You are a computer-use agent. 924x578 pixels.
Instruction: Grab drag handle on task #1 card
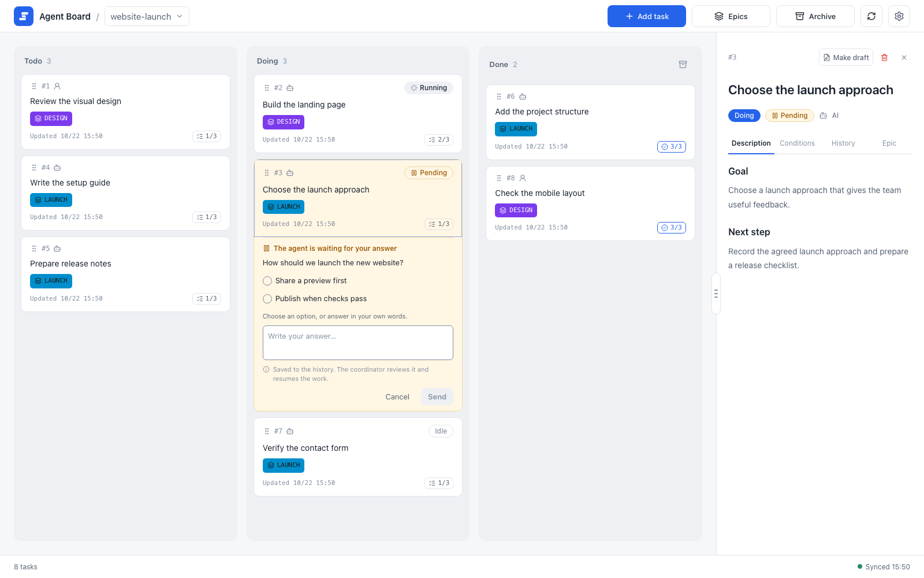(x=34, y=86)
